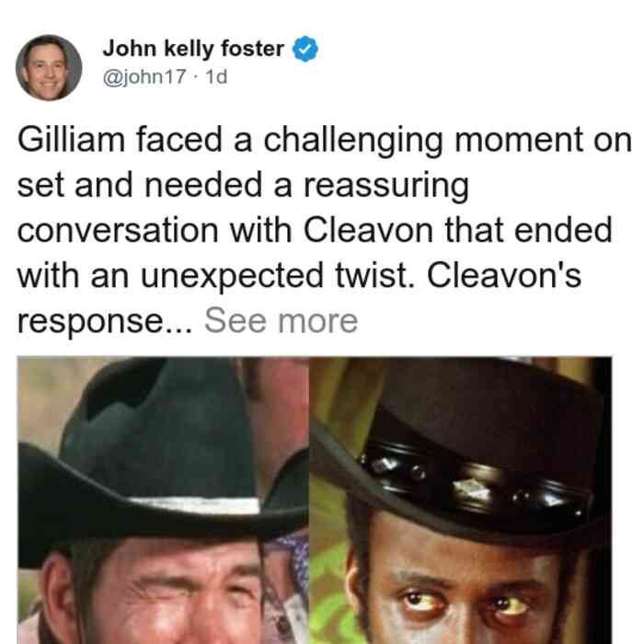Expand the post with See more
644x644 pixels.
coord(282,321)
